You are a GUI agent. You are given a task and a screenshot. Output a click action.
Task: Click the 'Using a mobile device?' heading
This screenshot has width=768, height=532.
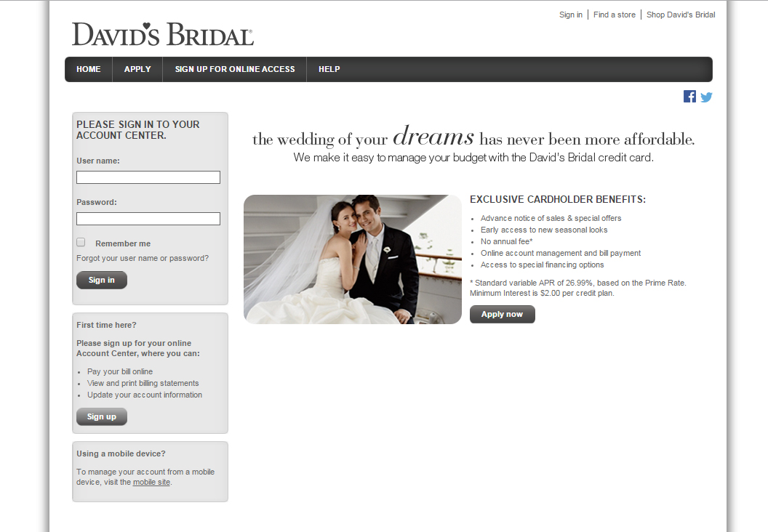click(x=121, y=454)
